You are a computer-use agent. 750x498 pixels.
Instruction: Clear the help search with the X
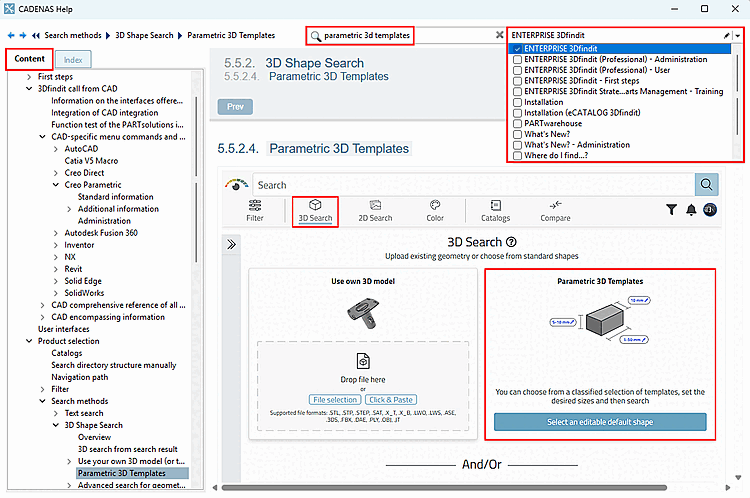pyautogui.click(x=499, y=35)
